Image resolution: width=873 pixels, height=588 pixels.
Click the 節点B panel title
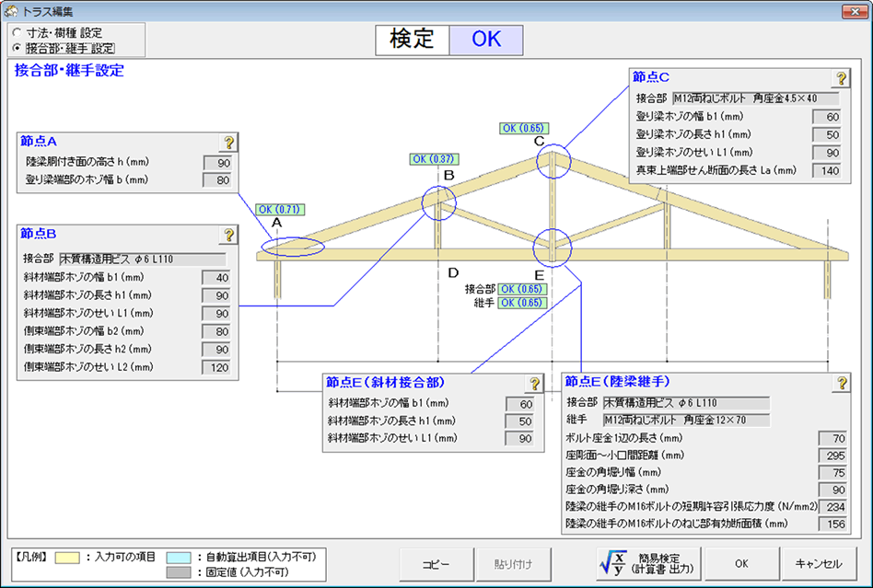[39, 234]
